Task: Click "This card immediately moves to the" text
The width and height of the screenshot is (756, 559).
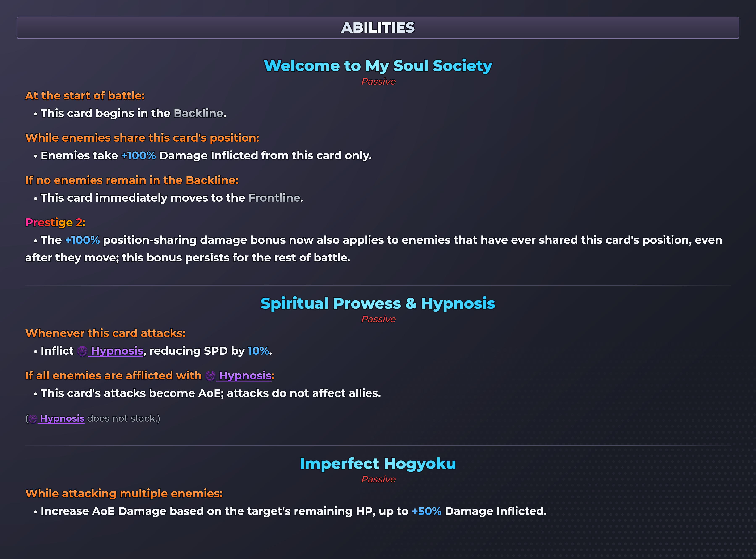Action: pos(143,198)
